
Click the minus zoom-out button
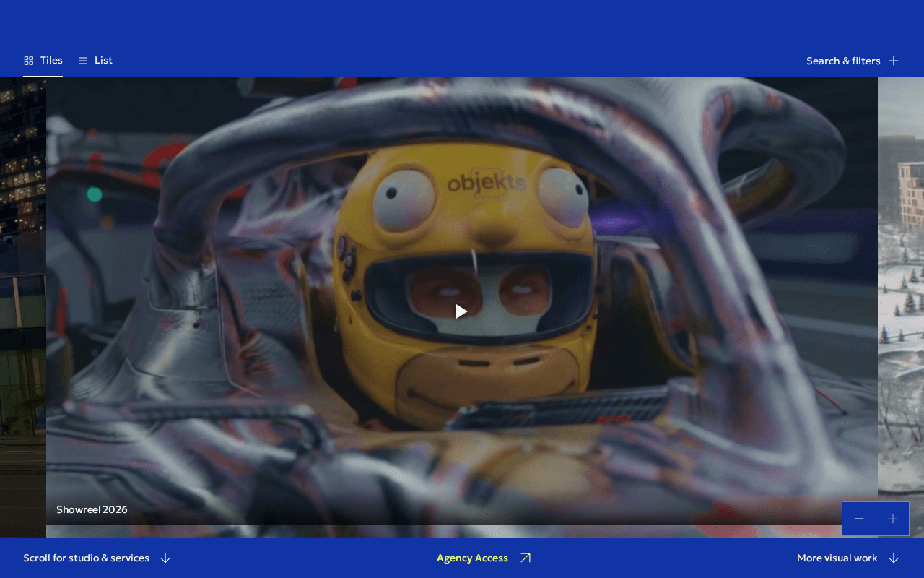(859, 519)
